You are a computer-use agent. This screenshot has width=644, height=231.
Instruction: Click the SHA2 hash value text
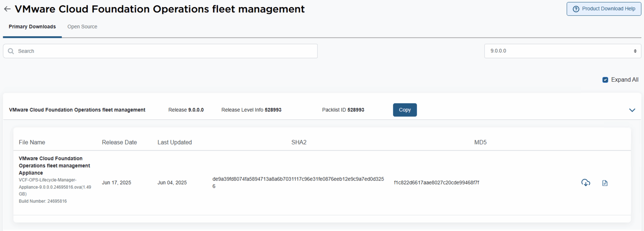pos(298,179)
